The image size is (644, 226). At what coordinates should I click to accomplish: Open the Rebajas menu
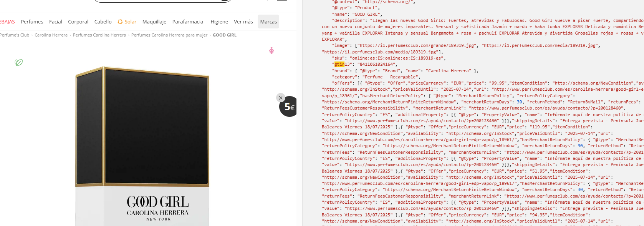(x=7, y=22)
